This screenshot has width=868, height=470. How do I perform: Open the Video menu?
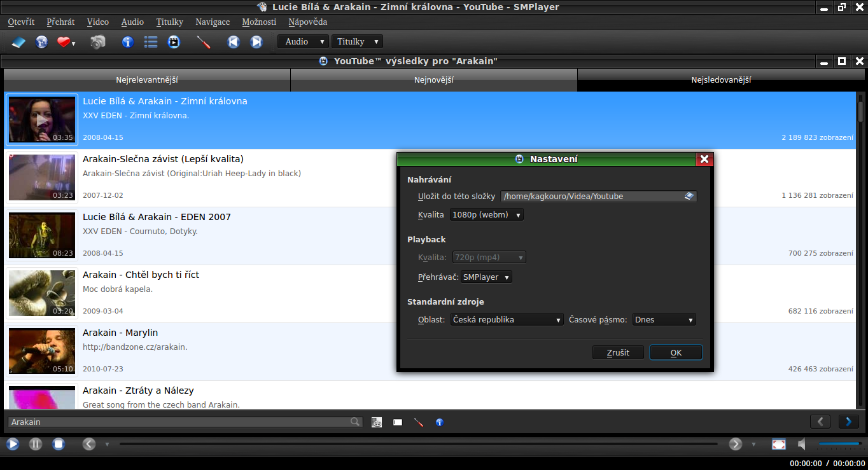pos(98,22)
